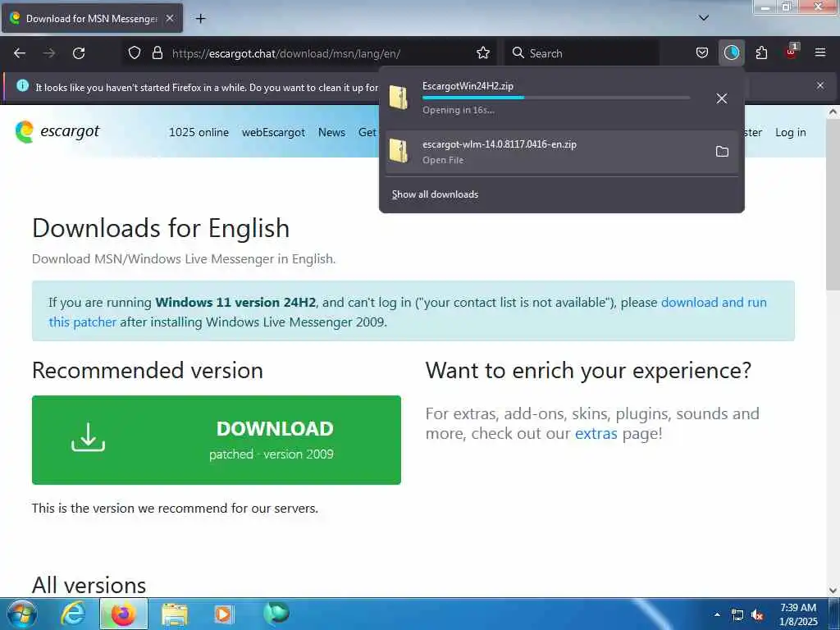
Task: Open the clock showing 7:39 AM
Action: [797, 614]
